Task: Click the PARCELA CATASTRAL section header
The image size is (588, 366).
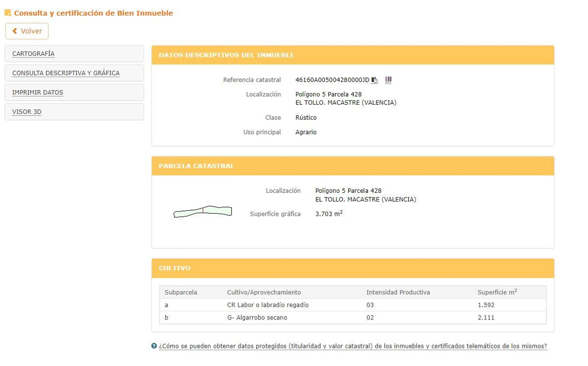Action: pyautogui.click(x=196, y=166)
